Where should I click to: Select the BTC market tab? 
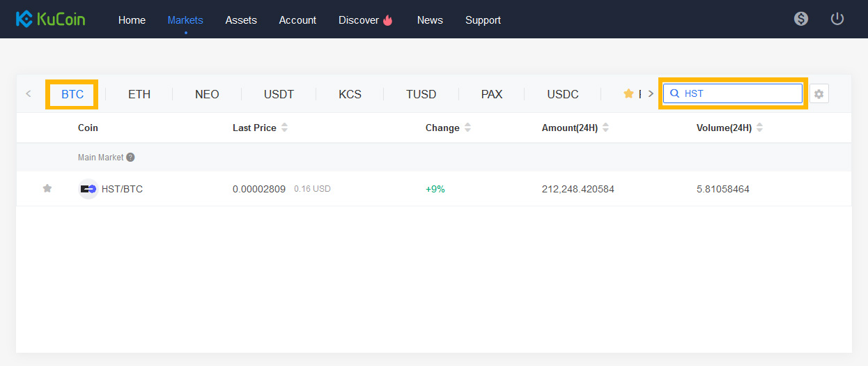(72, 94)
